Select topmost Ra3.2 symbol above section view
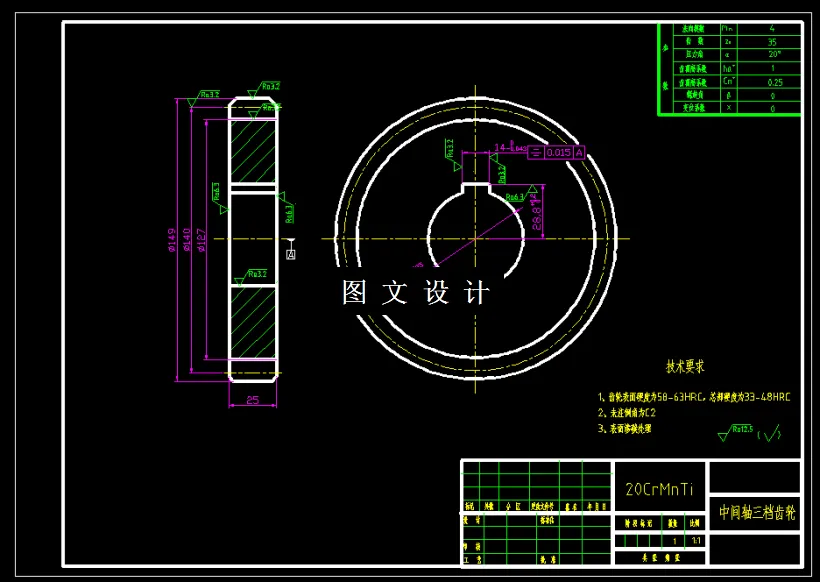 264,89
